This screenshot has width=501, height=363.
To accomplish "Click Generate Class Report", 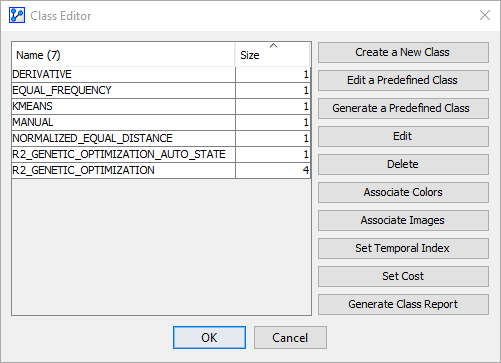I will 403,304.
